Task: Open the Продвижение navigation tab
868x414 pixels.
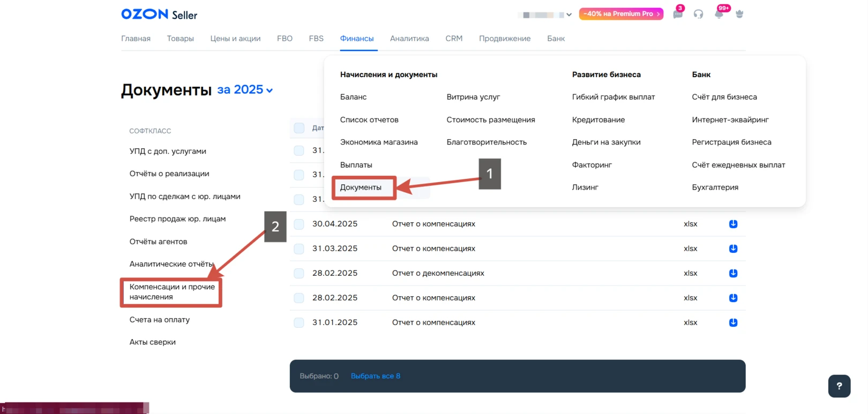Action: pos(504,39)
